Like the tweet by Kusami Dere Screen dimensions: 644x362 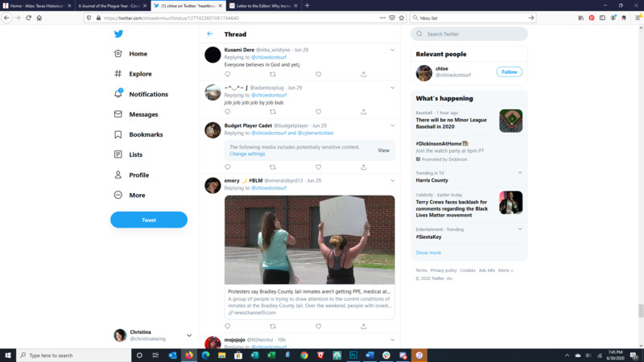(318, 74)
